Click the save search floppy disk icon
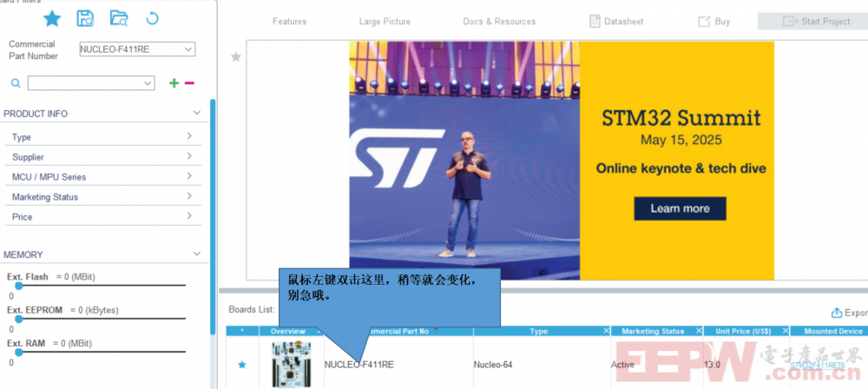The width and height of the screenshot is (868, 389). [85, 18]
